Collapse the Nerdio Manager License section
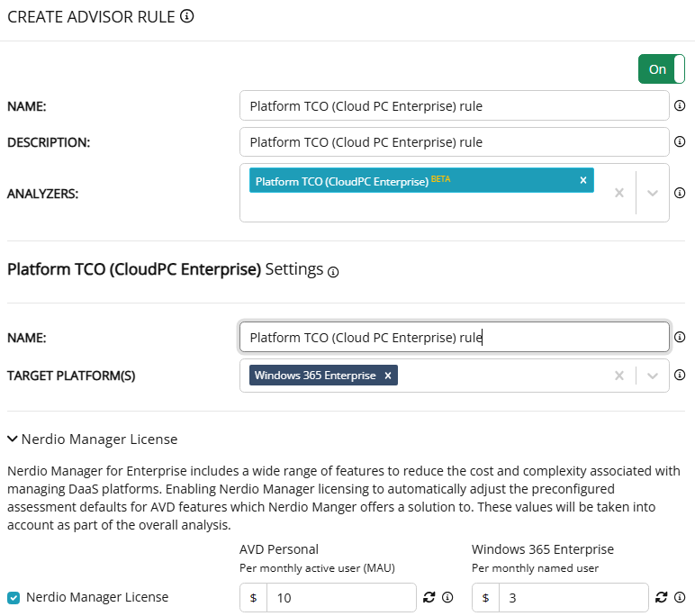Viewport: 695px width, 616px height. coord(13,439)
